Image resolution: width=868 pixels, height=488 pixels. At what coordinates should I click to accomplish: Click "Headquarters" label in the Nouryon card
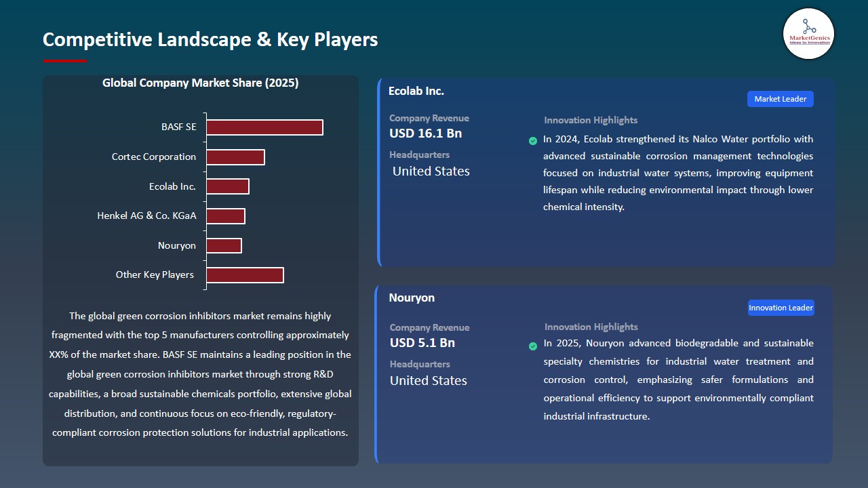point(420,364)
